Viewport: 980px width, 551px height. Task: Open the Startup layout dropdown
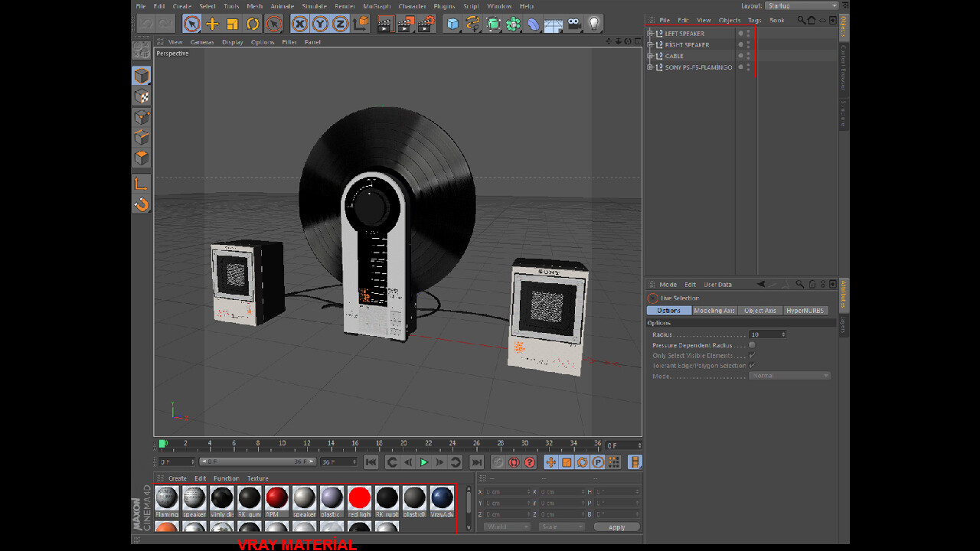click(801, 5)
